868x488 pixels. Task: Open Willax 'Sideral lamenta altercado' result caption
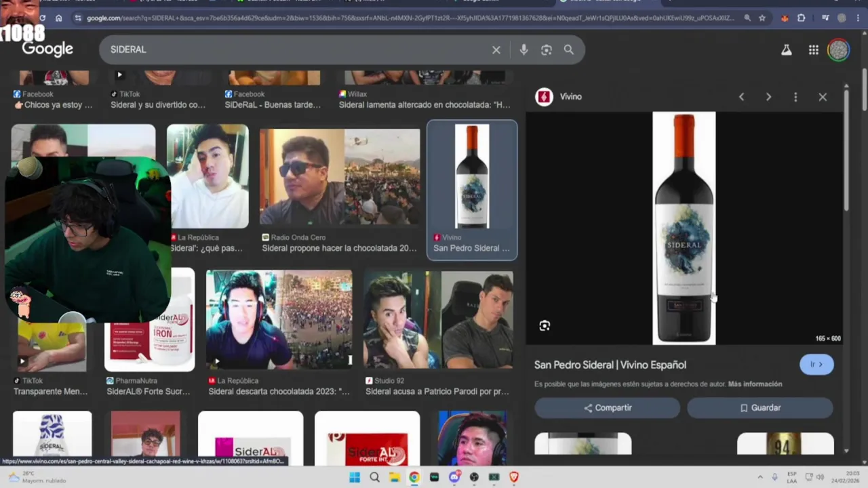425,105
